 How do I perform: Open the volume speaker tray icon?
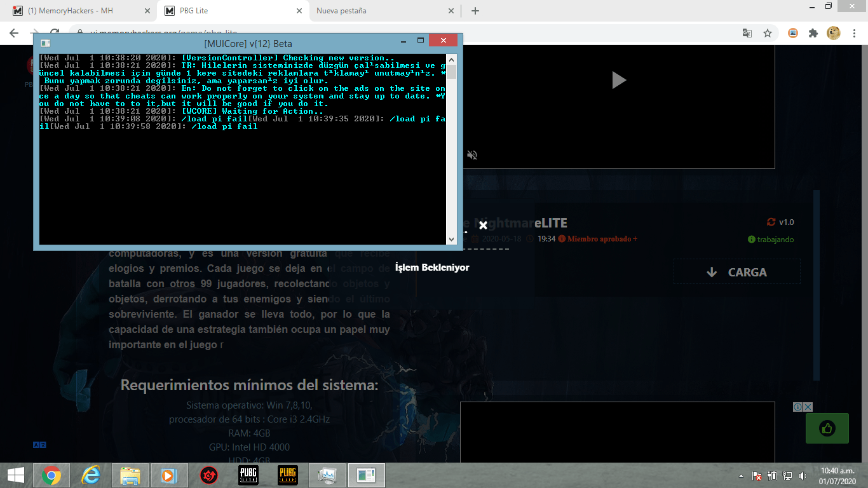pos(803,476)
